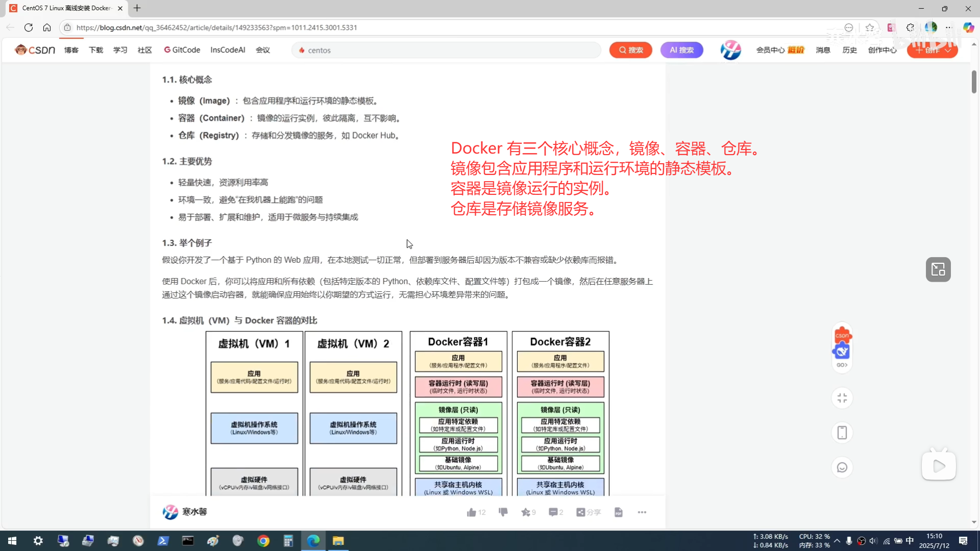The height and width of the screenshot is (551, 980).
Task: Click the mobile phone view icon
Action: pyautogui.click(x=842, y=433)
